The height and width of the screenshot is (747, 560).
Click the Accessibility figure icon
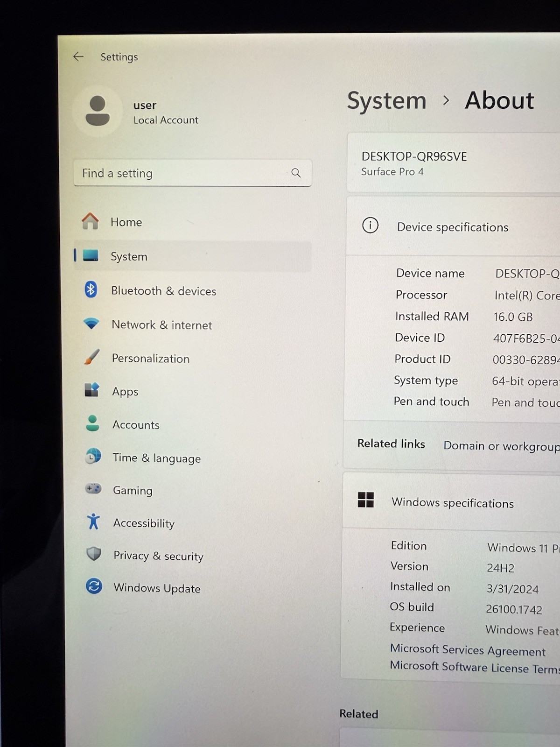(x=94, y=521)
